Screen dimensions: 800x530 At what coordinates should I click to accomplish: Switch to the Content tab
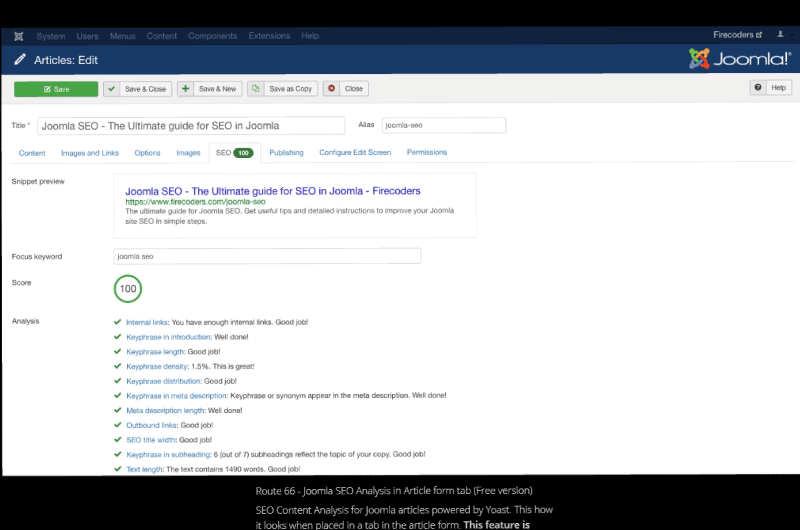click(32, 153)
